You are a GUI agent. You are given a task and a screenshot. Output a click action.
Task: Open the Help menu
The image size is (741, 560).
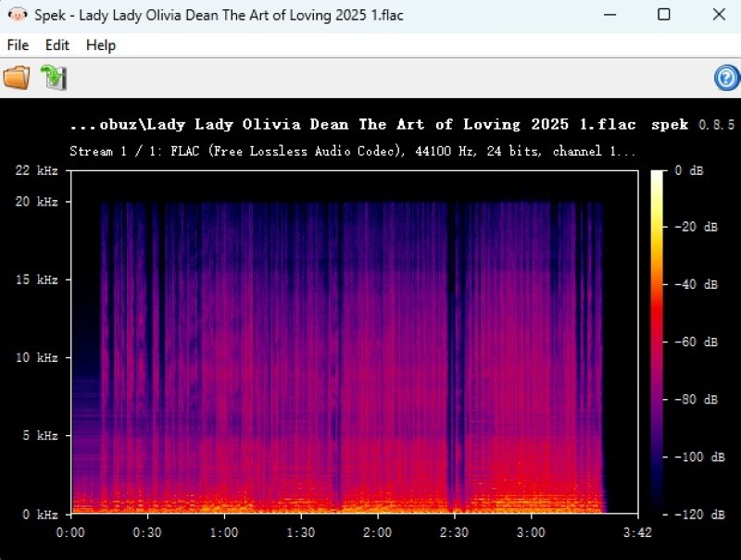tap(101, 45)
